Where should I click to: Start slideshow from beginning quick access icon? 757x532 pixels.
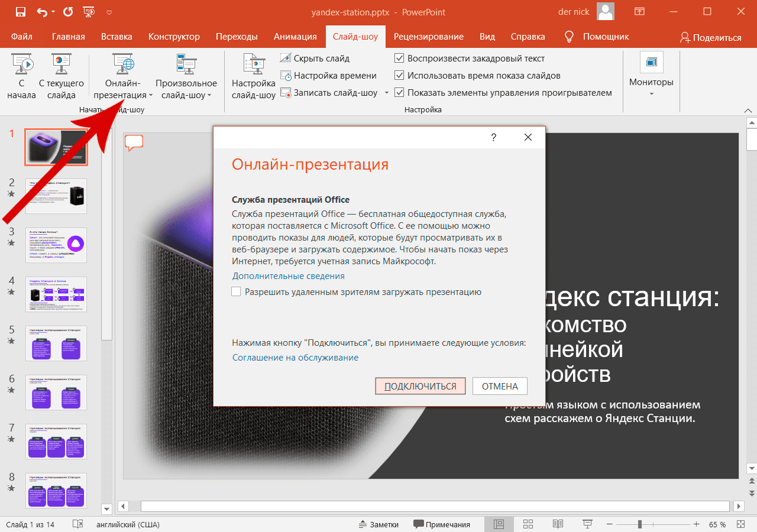click(89, 12)
